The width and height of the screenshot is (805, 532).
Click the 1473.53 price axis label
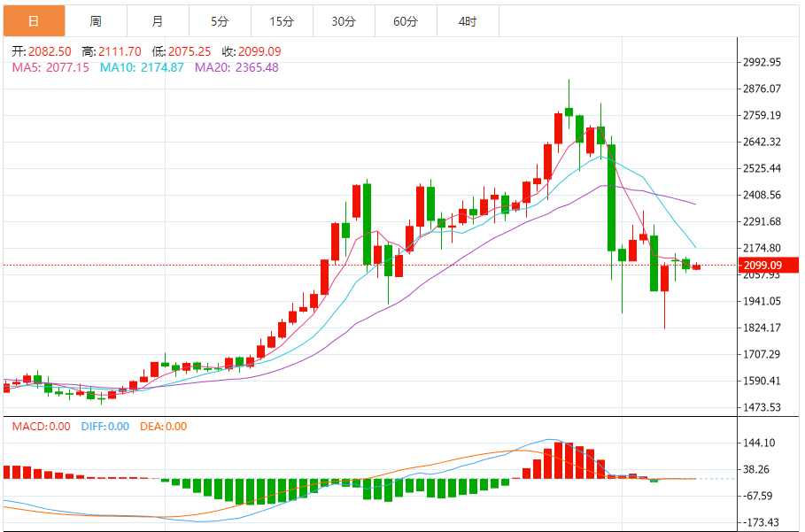[x=762, y=407]
